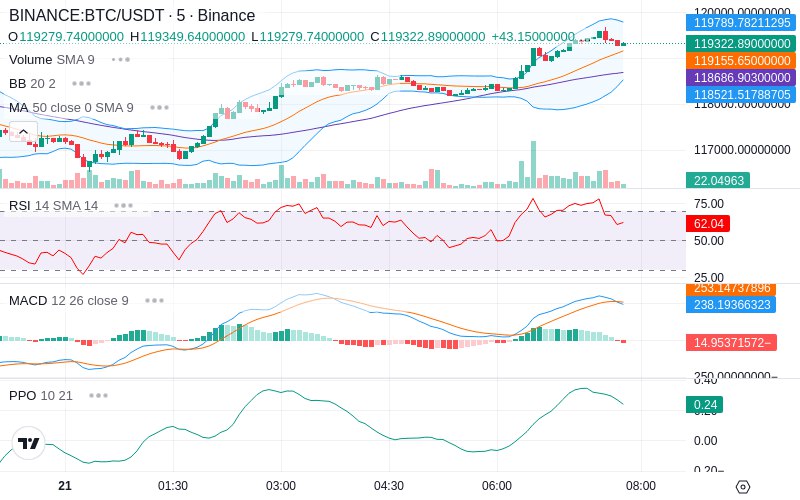The image size is (800, 500).
Task: Click the red RSI value tag 62.04
Action: pyautogui.click(x=708, y=223)
